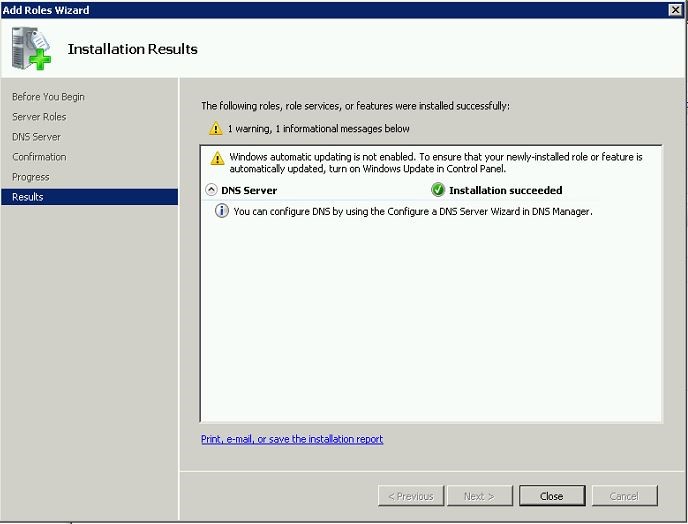The image size is (688, 524).
Task: Open the Confirmation step in sidebar
Action: tap(39, 157)
